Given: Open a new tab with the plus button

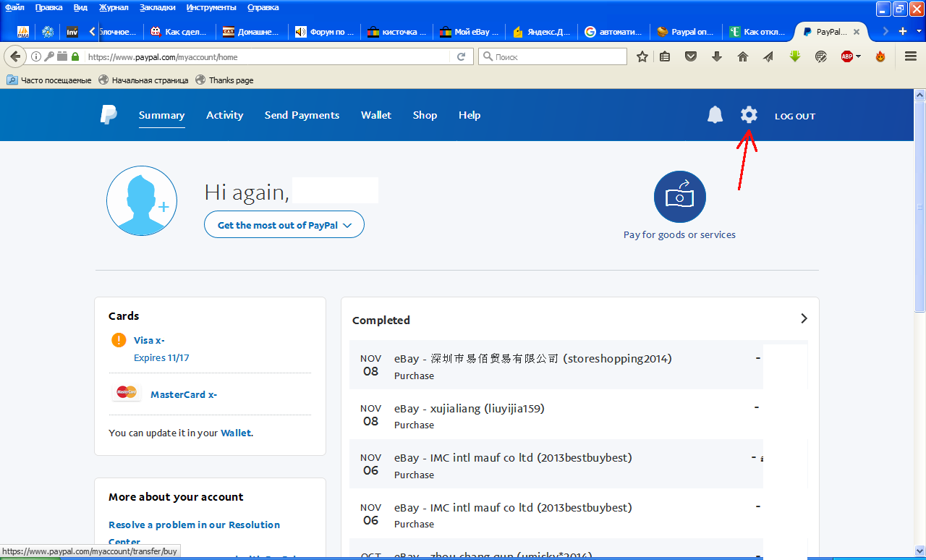Looking at the screenshot, I should [902, 31].
